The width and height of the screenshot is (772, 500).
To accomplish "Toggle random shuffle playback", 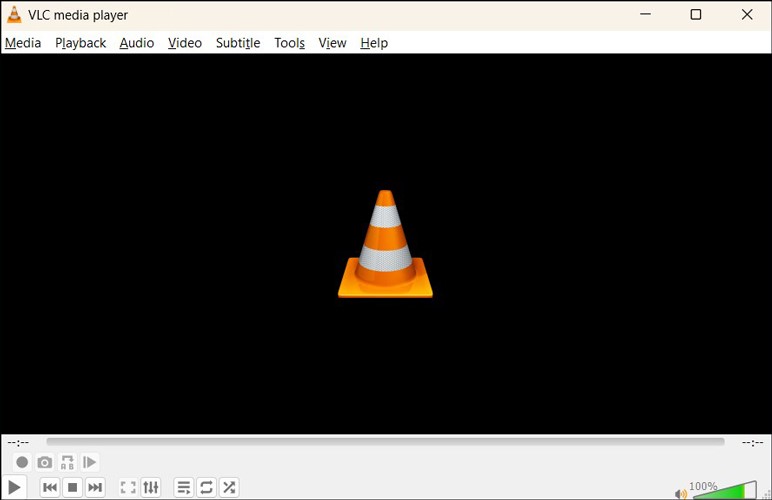I will coord(229,487).
